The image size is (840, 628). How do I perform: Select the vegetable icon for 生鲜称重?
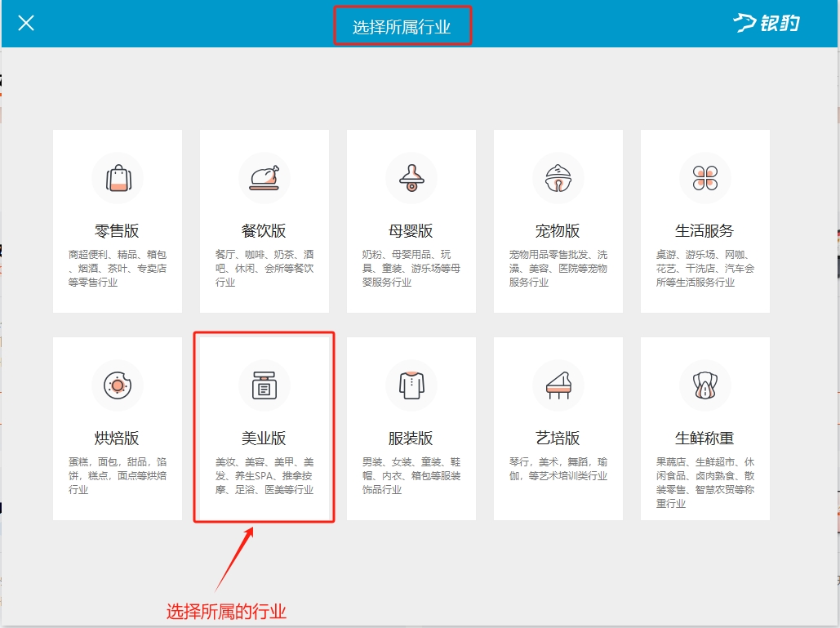click(x=705, y=385)
